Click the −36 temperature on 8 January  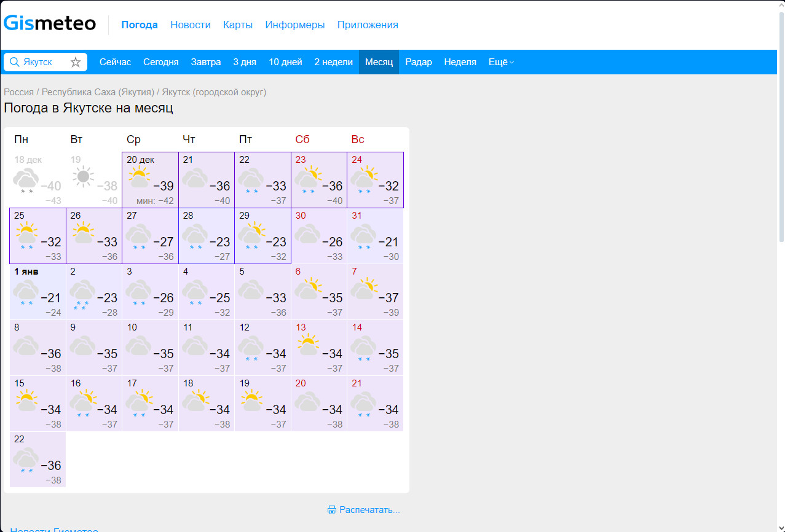(x=50, y=354)
